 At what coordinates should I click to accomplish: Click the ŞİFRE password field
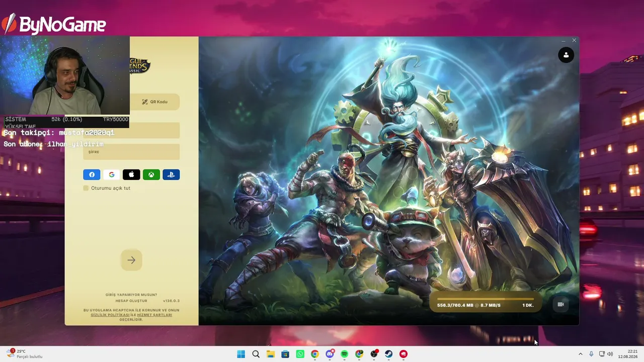pos(131,152)
